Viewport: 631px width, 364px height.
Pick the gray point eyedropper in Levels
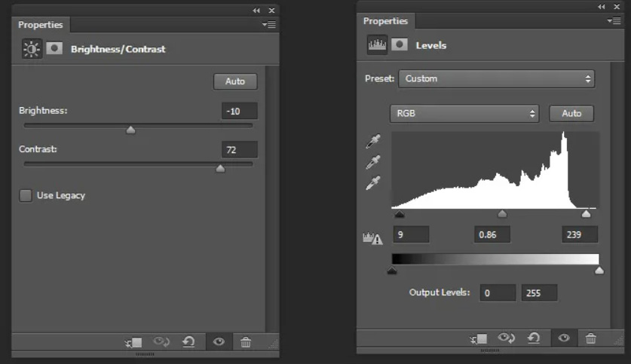click(373, 162)
